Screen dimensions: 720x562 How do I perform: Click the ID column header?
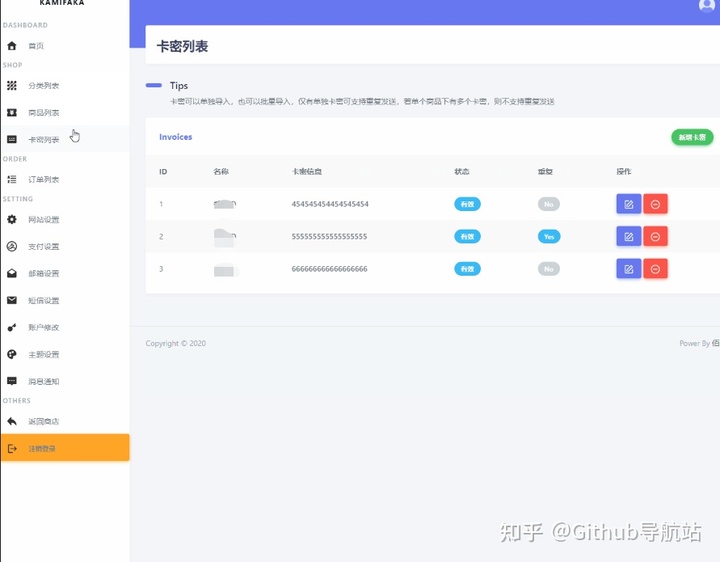tap(163, 172)
